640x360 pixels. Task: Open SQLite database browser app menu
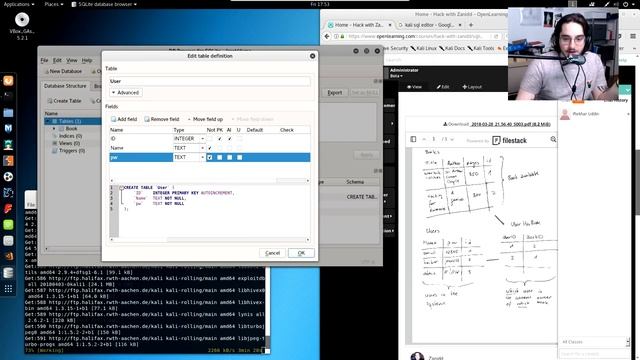[104, 4]
